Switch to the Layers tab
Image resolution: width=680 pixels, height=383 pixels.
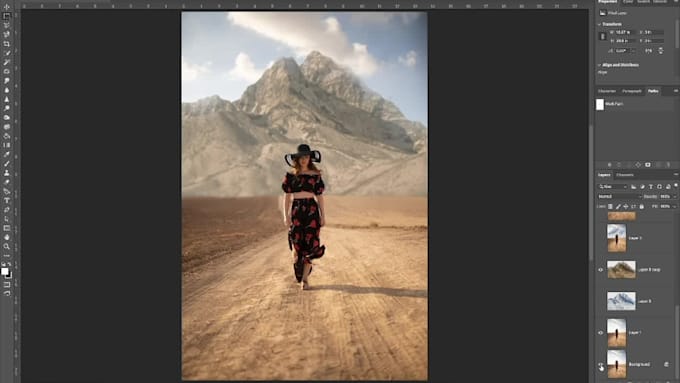click(x=604, y=175)
